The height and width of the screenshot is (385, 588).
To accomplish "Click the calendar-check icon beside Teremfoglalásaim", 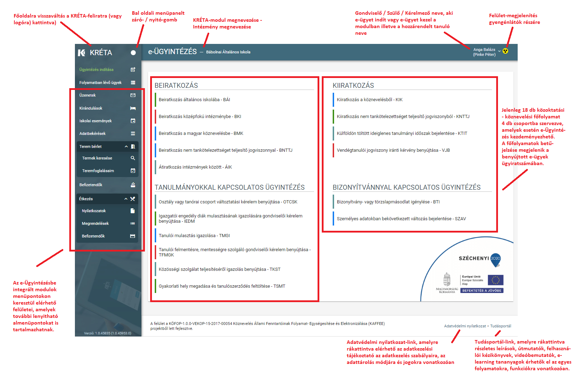I will point(133,171).
